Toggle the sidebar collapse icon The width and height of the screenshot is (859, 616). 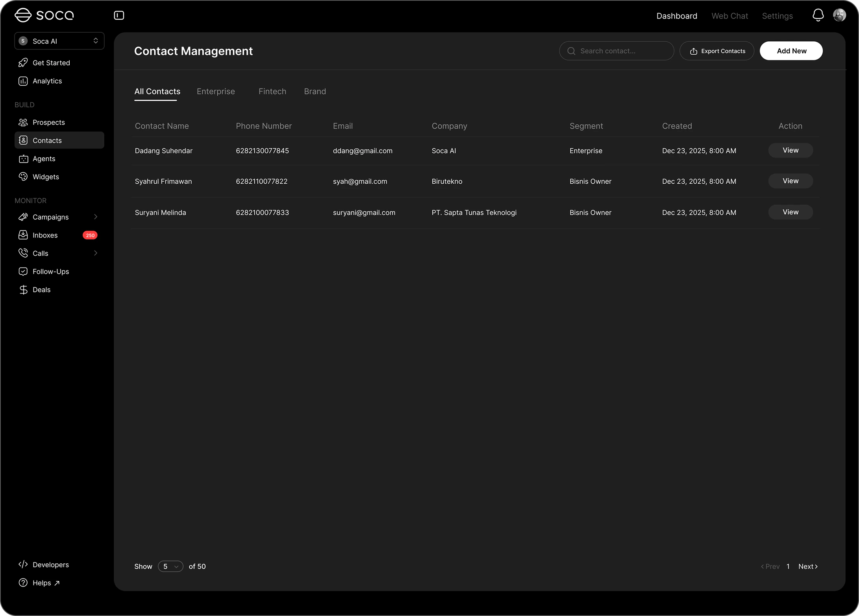pyautogui.click(x=119, y=15)
